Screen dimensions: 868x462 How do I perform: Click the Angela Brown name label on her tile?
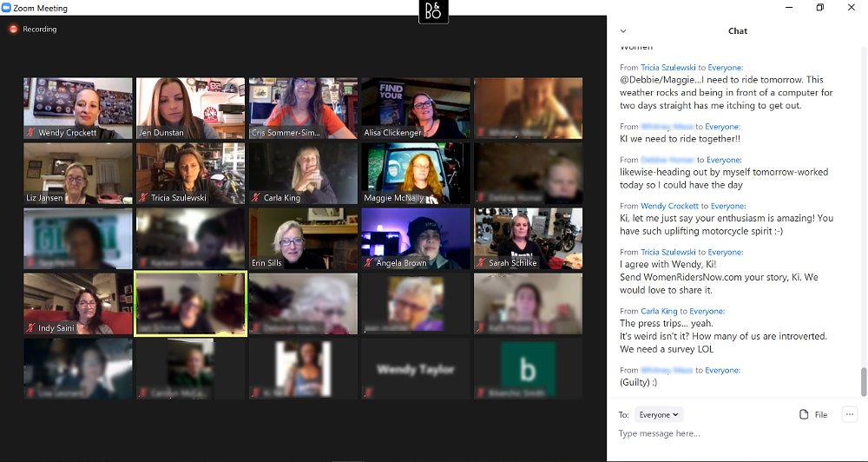point(401,262)
